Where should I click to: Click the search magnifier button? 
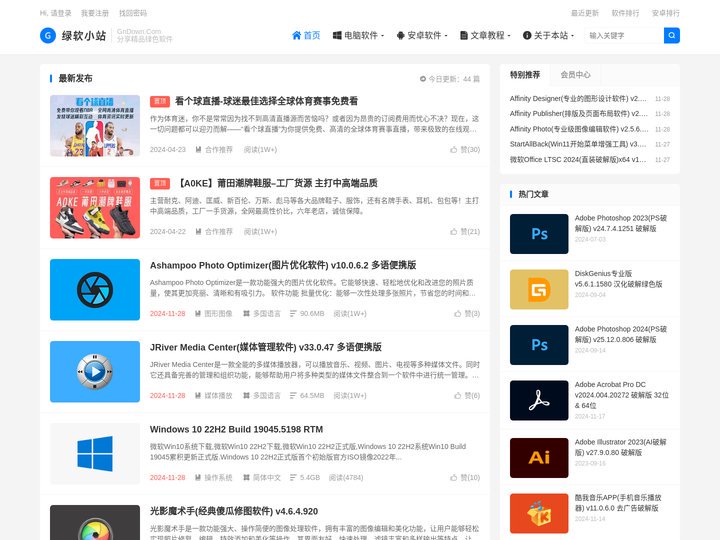(x=671, y=35)
